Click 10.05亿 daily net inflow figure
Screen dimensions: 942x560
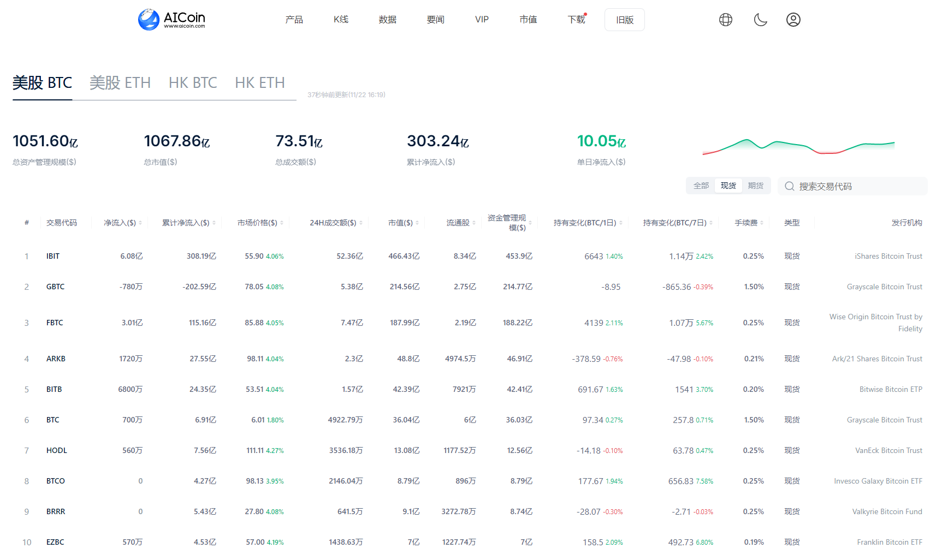[x=601, y=141]
